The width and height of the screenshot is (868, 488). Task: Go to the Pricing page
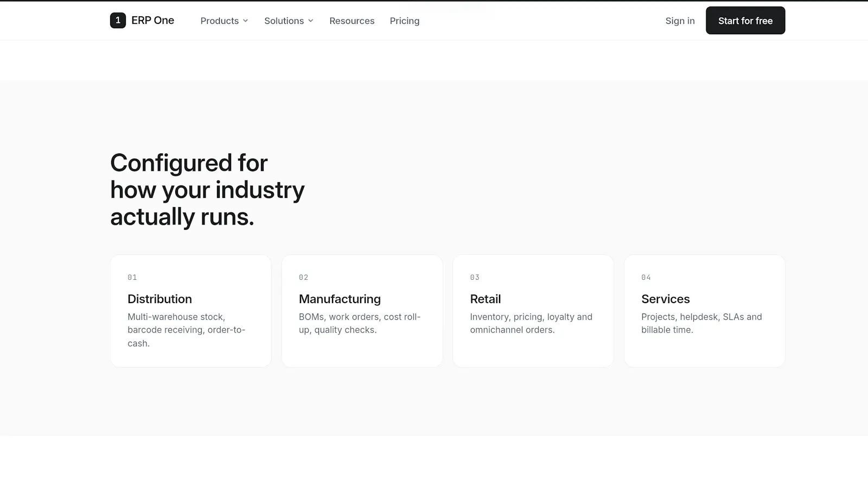[404, 21]
